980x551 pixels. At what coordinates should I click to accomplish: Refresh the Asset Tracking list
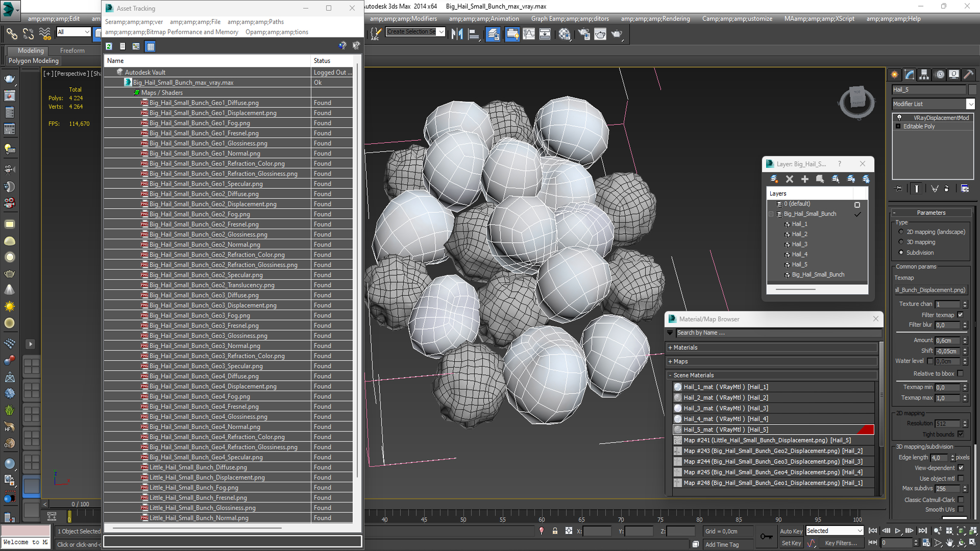point(109,46)
